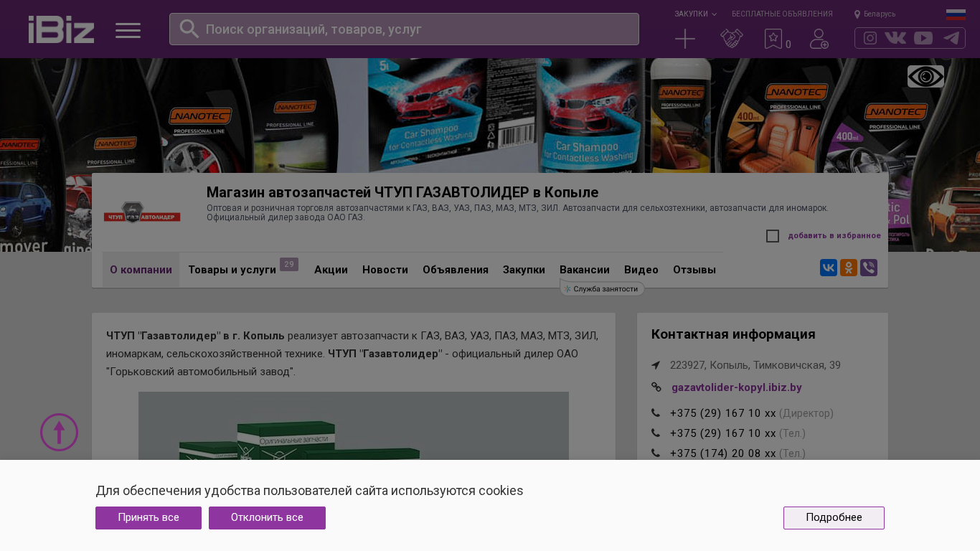Open the handshake partners icon

(731, 39)
